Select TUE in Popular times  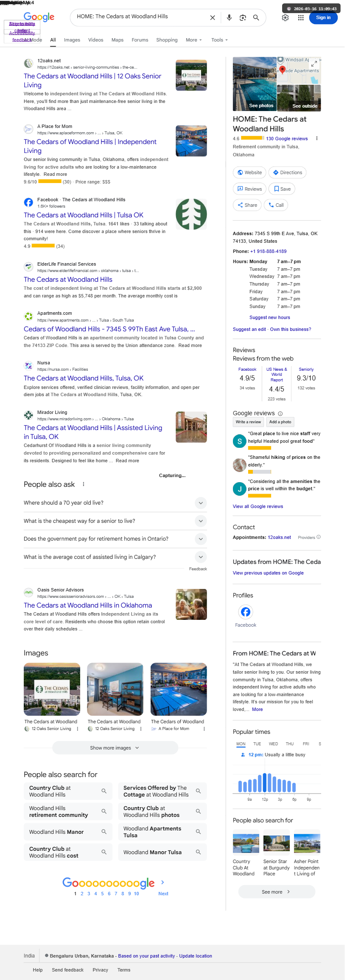[257, 744]
